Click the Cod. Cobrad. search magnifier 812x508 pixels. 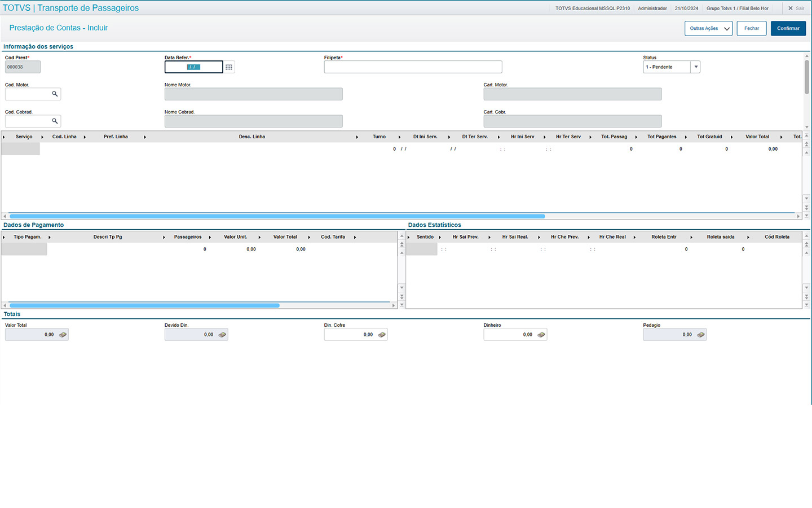tap(55, 121)
